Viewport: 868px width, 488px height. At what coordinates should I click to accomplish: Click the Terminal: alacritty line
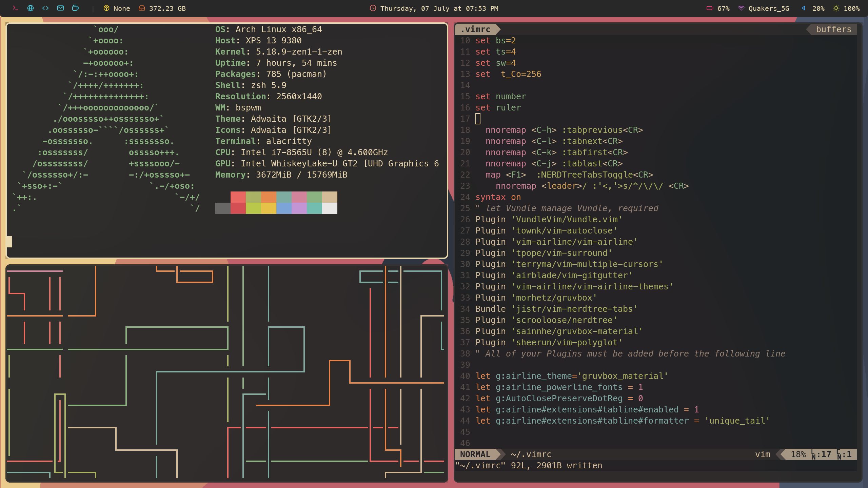[x=263, y=141]
